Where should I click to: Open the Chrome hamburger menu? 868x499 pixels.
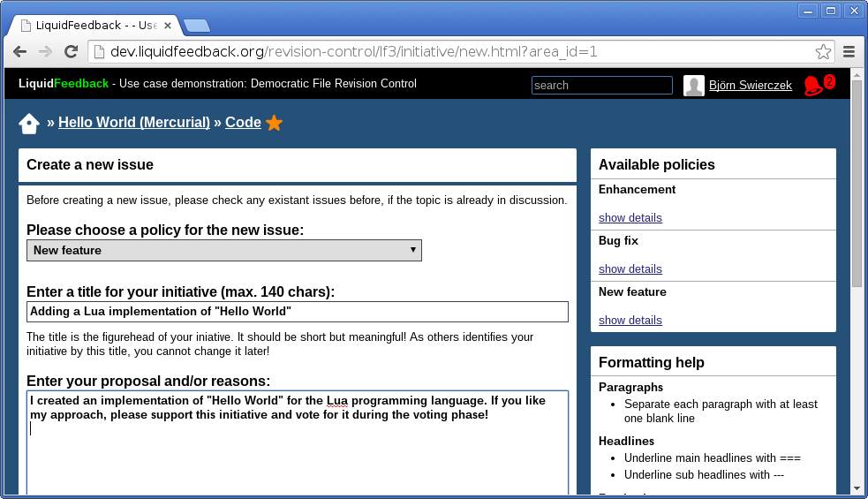[849, 52]
